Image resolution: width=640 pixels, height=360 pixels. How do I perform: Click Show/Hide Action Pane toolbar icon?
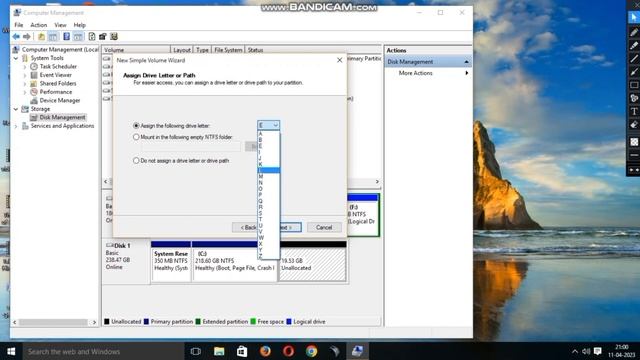pos(78,37)
